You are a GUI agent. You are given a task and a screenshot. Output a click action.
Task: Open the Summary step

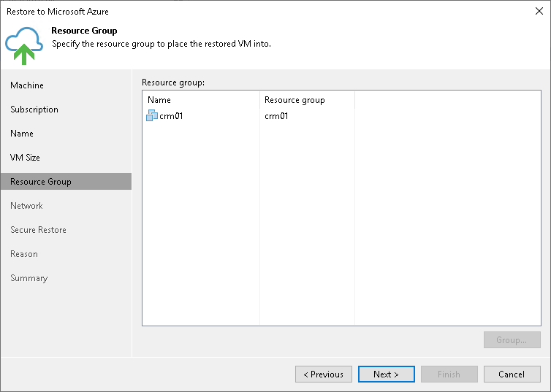tap(28, 278)
